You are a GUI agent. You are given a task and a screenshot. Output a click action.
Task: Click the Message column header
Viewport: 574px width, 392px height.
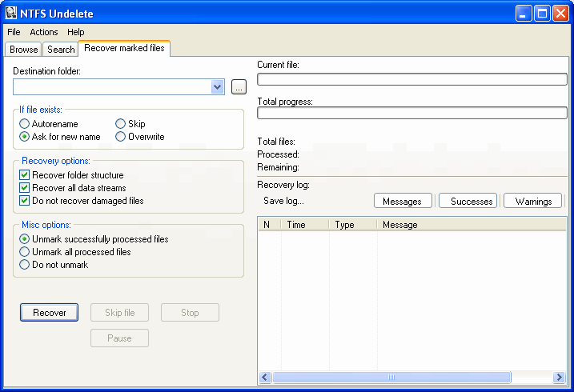[x=472, y=225]
